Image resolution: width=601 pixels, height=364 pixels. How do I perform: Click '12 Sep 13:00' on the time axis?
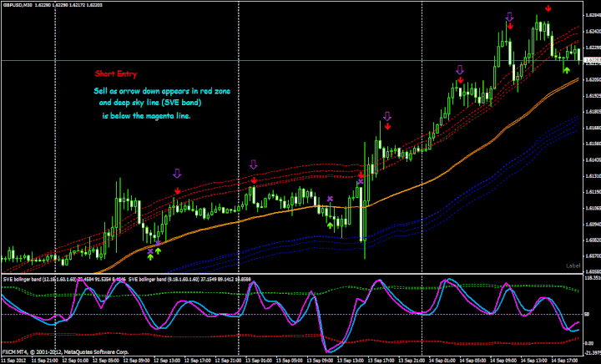point(167,361)
